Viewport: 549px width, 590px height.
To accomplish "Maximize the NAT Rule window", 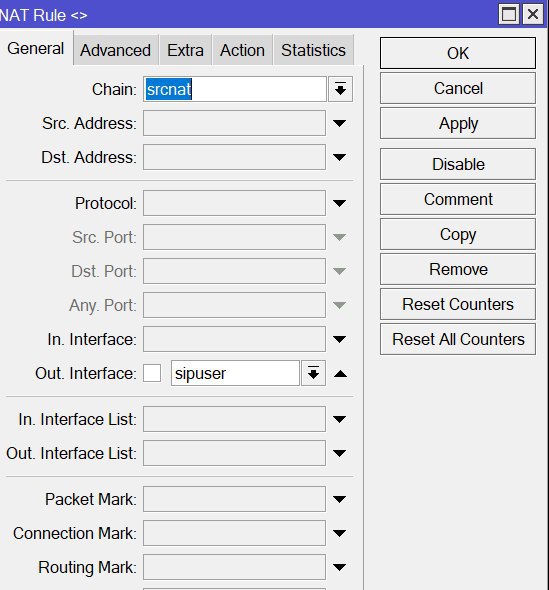I will pos(509,14).
